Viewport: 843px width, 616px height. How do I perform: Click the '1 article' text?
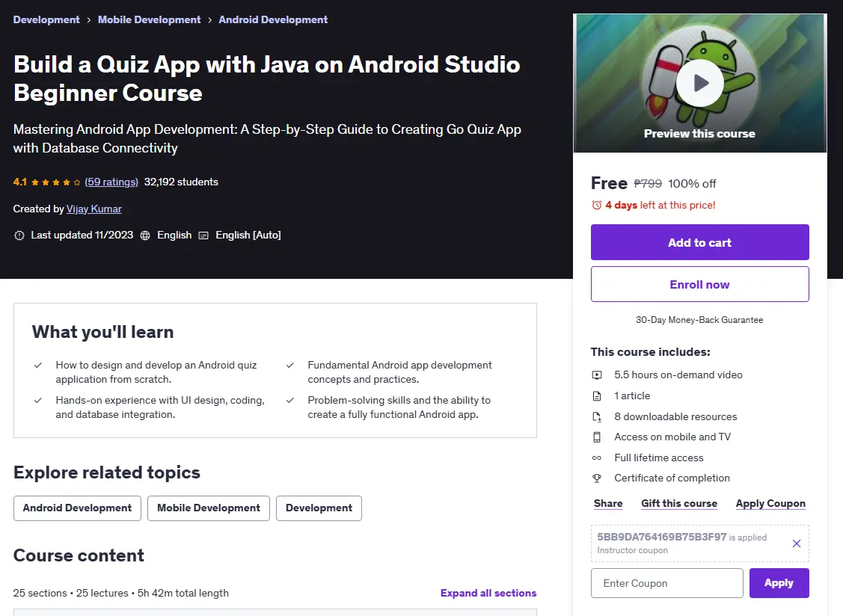pyautogui.click(x=632, y=396)
